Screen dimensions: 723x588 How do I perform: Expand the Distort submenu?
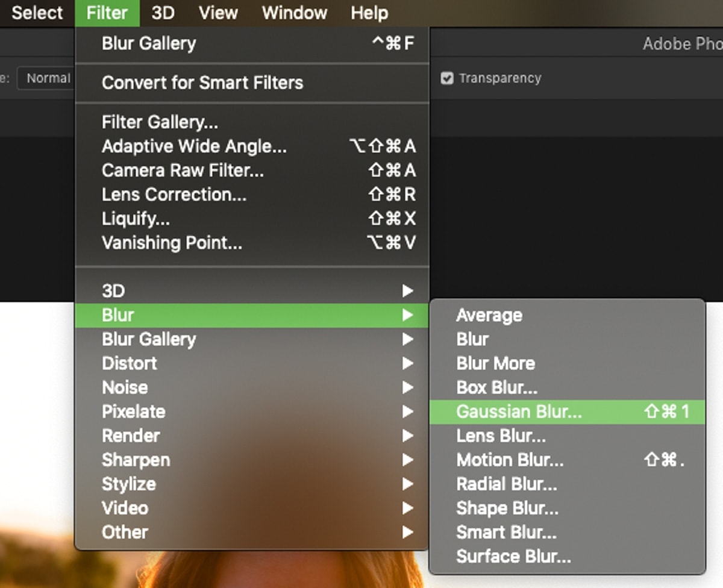(252, 363)
